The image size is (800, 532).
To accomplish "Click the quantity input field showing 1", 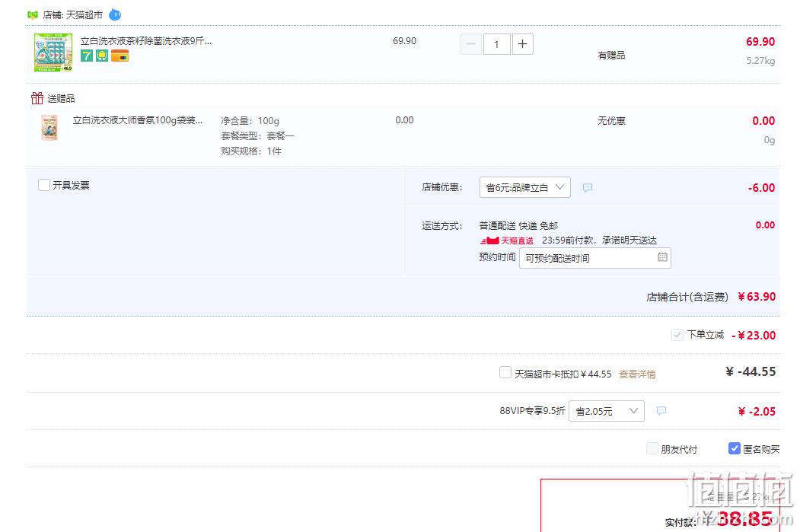I will [496, 44].
